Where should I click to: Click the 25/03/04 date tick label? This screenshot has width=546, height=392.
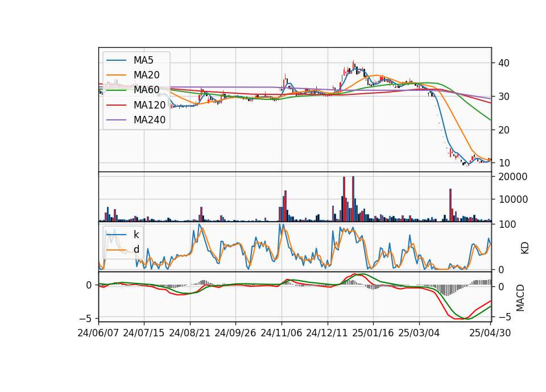pos(419,333)
